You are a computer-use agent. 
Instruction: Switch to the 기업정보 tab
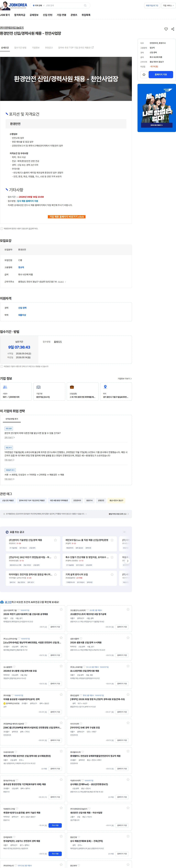(36, 47)
